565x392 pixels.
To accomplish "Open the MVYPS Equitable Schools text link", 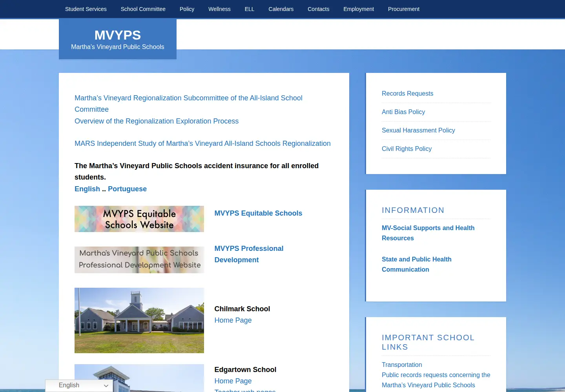I will pyautogui.click(x=258, y=213).
